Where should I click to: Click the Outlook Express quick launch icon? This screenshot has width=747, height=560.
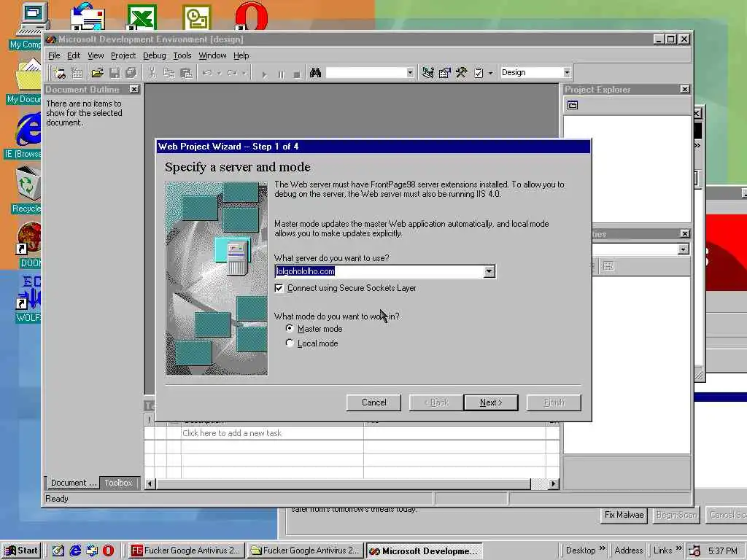pyautogui.click(x=92, y=551)
